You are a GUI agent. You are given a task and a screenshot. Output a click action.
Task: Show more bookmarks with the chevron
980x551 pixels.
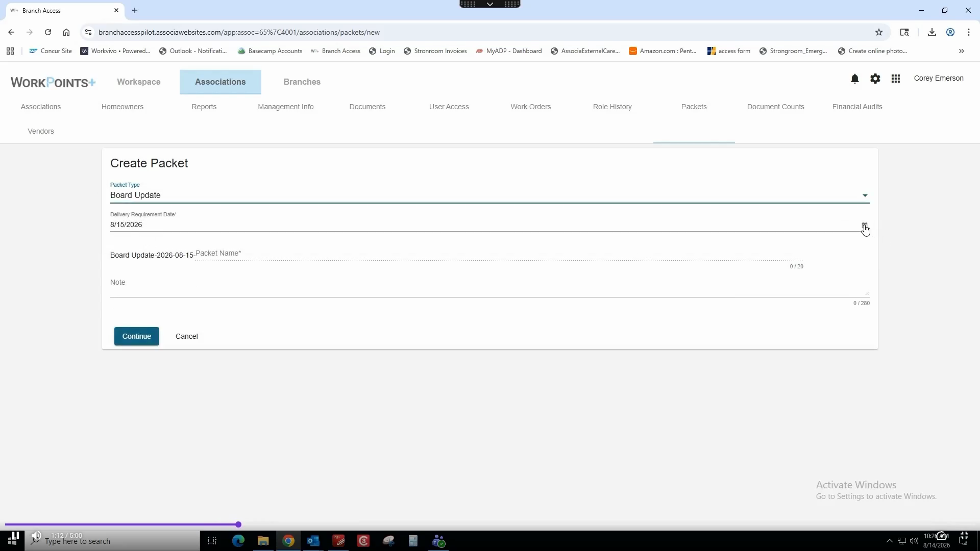point(962,51)
